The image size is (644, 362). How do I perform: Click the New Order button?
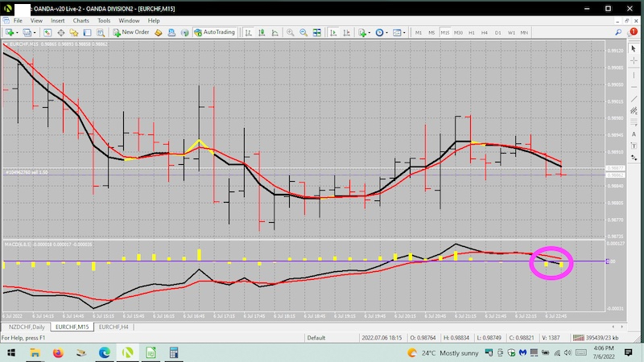(131, 32)
